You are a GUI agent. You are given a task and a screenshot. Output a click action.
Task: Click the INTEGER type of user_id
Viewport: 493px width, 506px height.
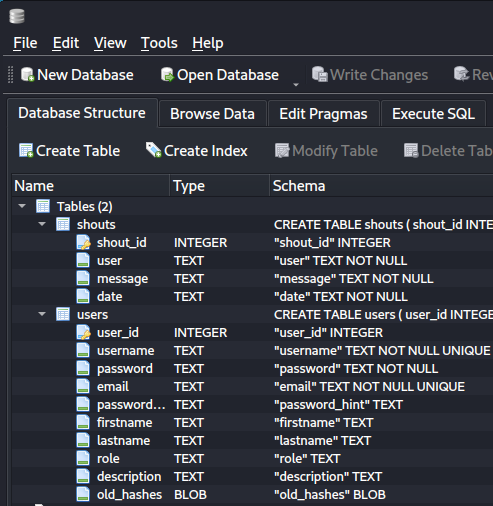click(201, 333)
